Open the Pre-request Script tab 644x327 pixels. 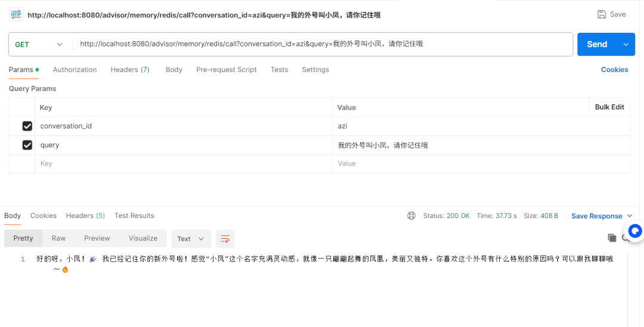coord(227,70)
